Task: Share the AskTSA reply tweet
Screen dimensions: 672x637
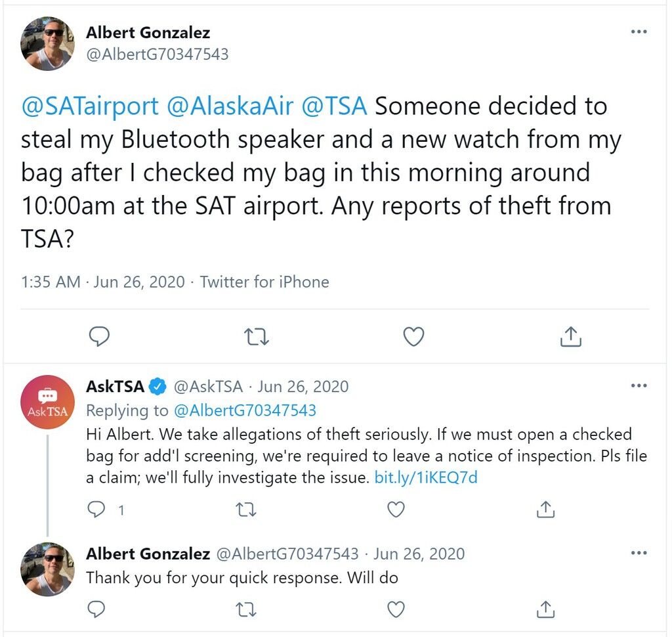Action: click(x=545, y=509)
